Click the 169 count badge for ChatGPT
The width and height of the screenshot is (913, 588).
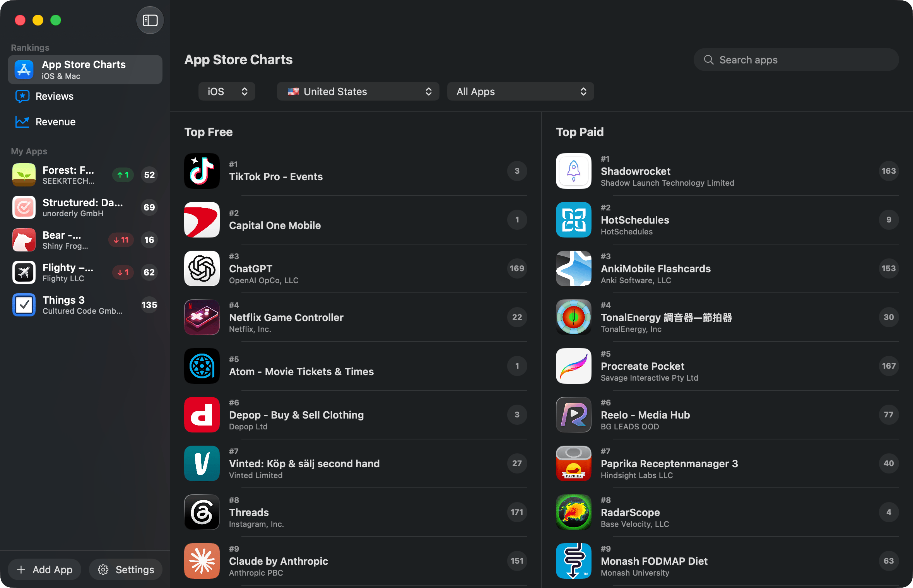[x=517, y=268]
